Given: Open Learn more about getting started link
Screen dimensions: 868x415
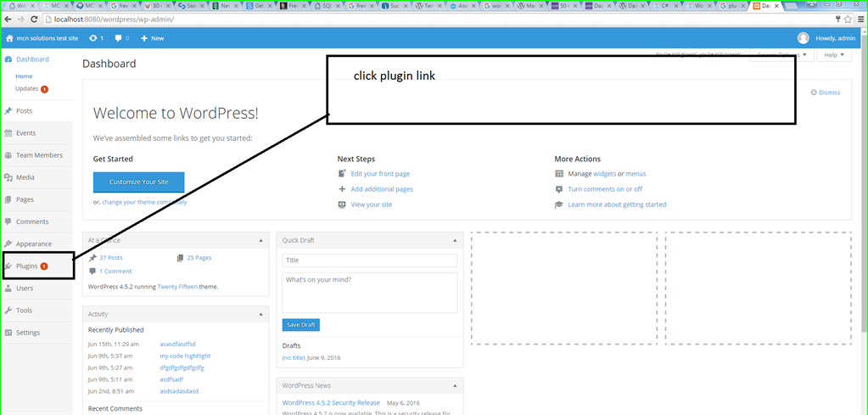Looking at the screenshot, I should tap(617, 205).
